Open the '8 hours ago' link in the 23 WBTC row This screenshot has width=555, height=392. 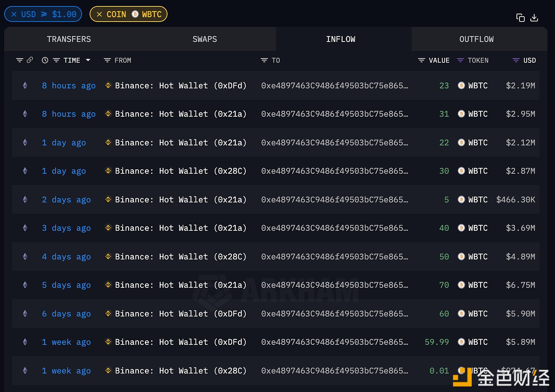69,86
